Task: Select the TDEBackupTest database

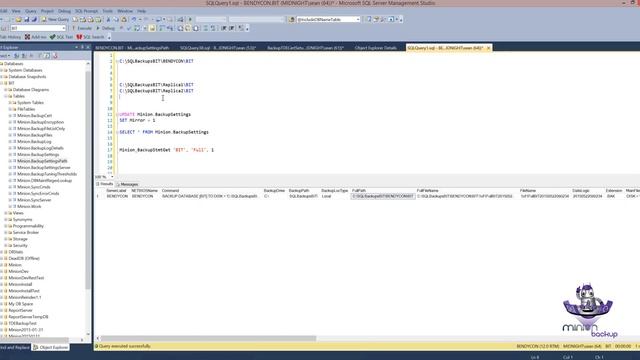Action: (22, 323)
